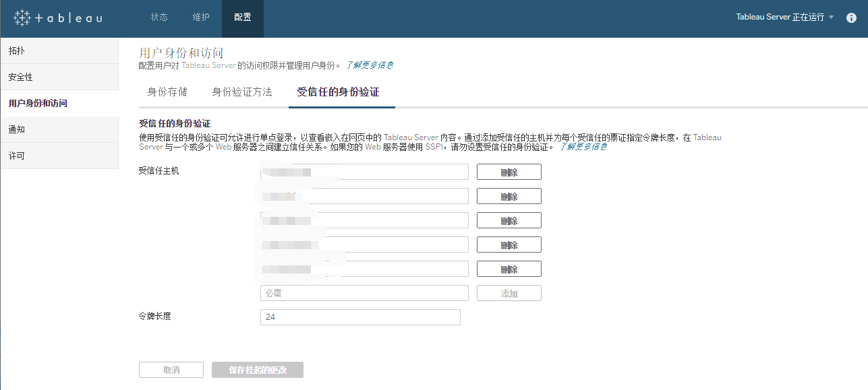Switch to the 维护 tab
The height and width of the screenshot is (390, 868).
pos(200,18)
